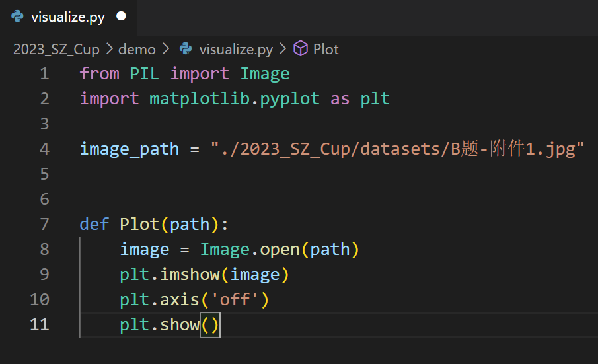This screenshot has width=598, height=364.
Task: Click the 'def' keyword on line 7
Action: coord(94,224)
